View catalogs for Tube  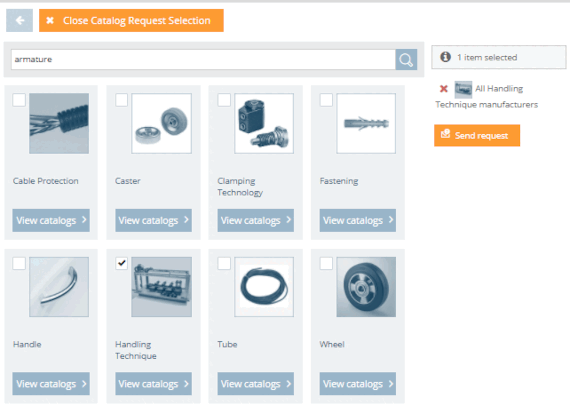pos(256,383)
